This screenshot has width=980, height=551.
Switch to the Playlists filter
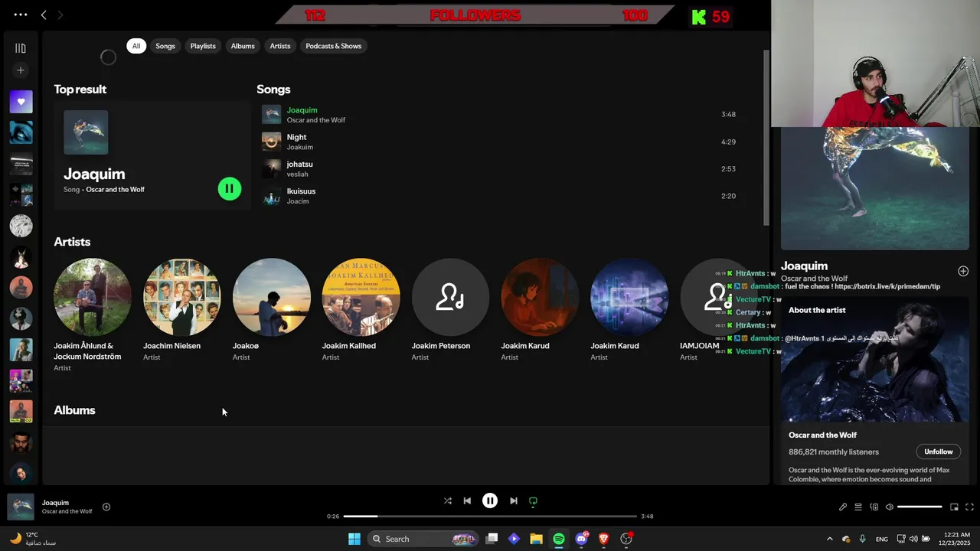(x=203, y=46)
